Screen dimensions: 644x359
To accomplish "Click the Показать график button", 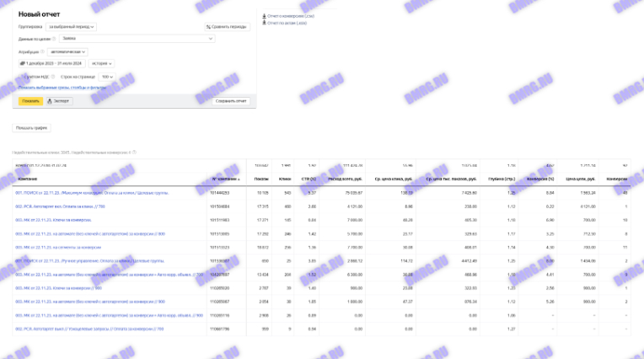I will pos(32,128).
